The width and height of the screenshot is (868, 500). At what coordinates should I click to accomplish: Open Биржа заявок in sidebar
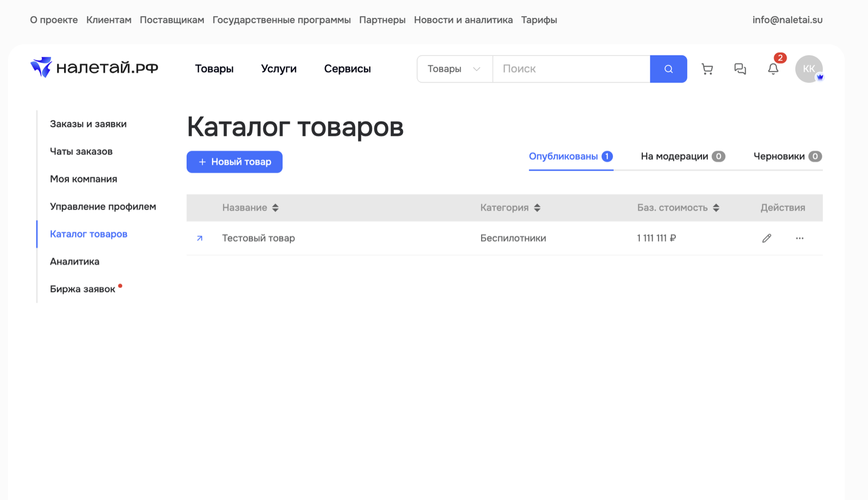click(82, 289)
